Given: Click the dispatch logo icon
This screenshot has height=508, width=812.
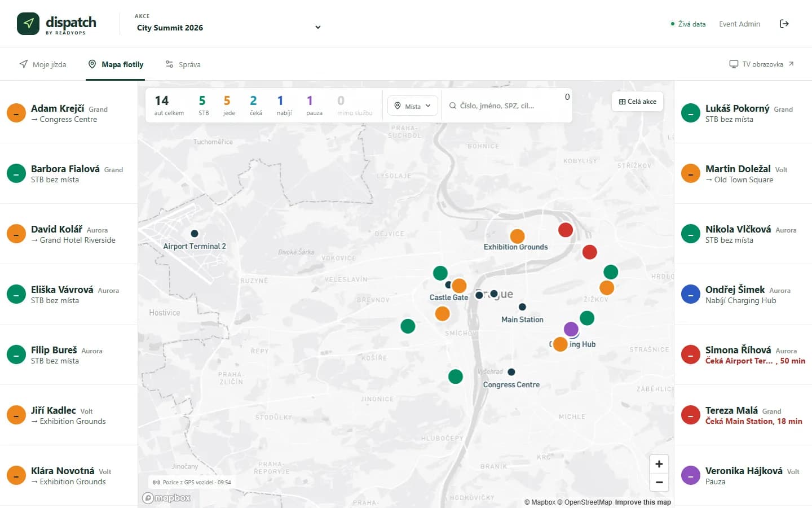Looking at the screenshot, I should (x=28, y=24).
